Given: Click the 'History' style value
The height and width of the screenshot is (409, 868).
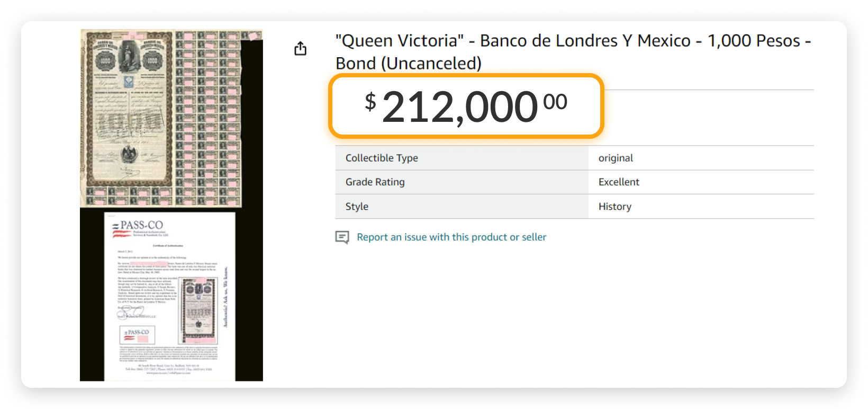Looking at the screenshot, I should [x=614, y=206].
